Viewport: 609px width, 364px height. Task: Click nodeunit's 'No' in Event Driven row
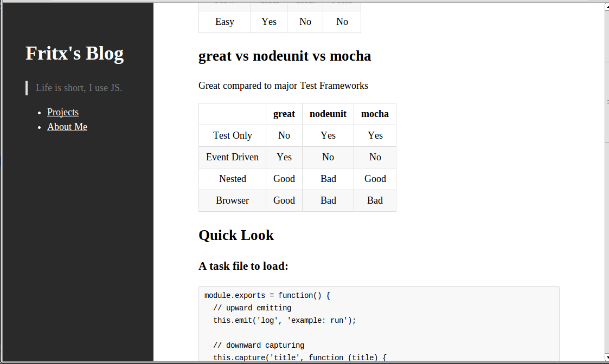(x=328, y=157)
